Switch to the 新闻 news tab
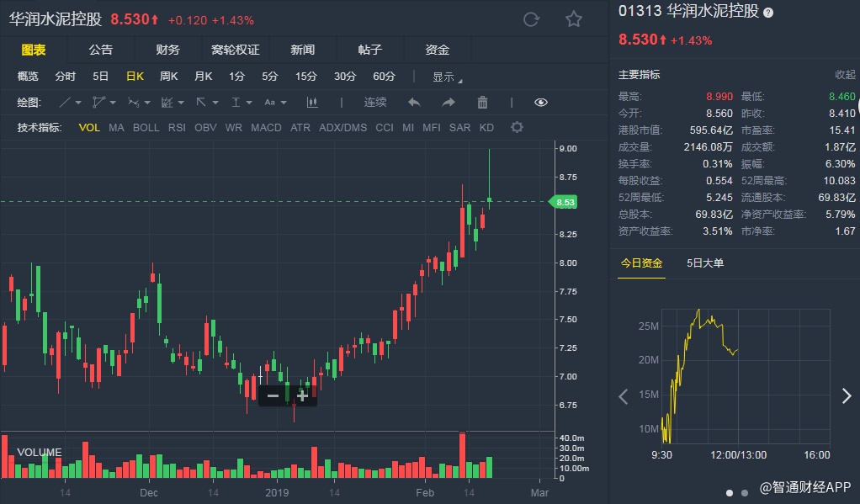This screenshot has width=860, height=504. tap(303, 50)
